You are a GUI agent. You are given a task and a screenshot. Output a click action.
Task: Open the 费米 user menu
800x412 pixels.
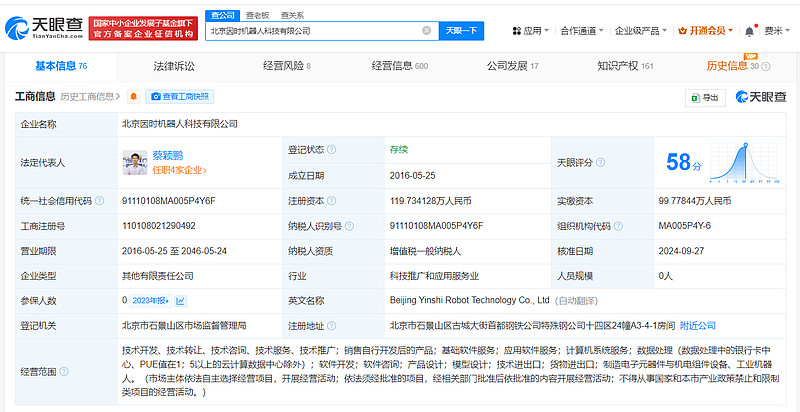tap(777, 31)
